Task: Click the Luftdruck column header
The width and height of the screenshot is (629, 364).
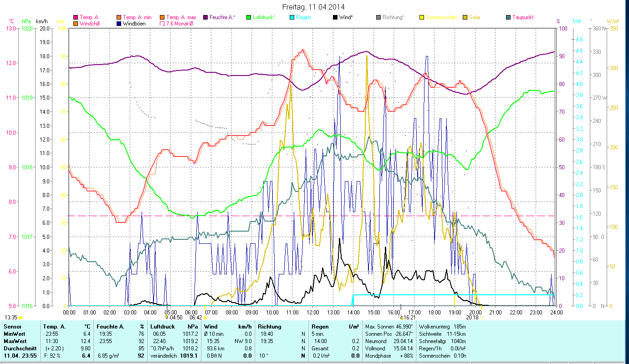Action: click(163, 327)
